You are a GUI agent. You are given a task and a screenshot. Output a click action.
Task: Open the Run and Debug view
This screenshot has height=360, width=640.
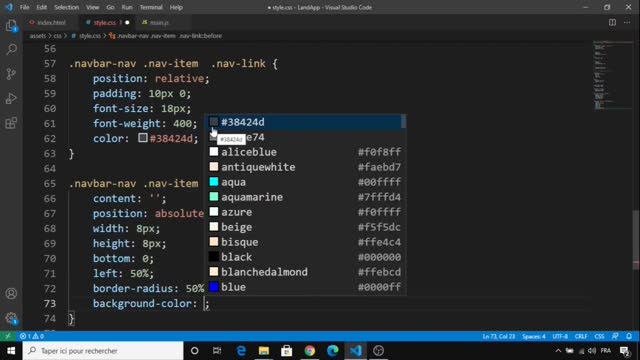(11, 98)
